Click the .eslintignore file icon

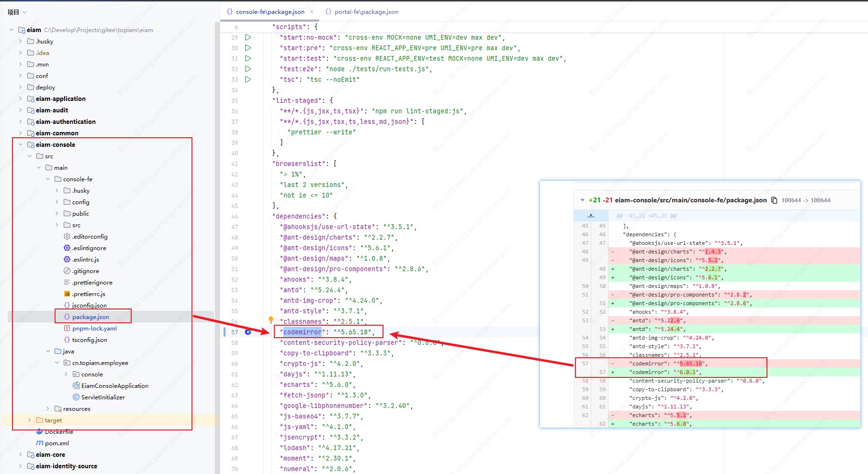67,248
